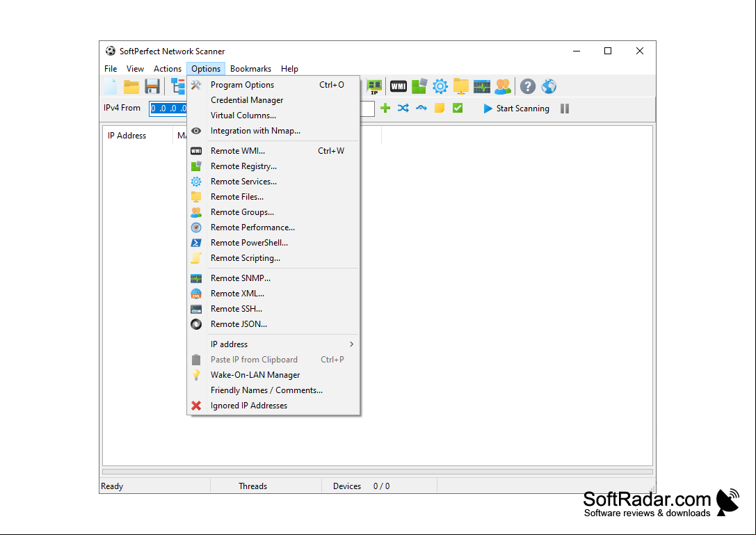
Task: Click the Remote JSON swirl icon
Action: (x=196, y=324)
